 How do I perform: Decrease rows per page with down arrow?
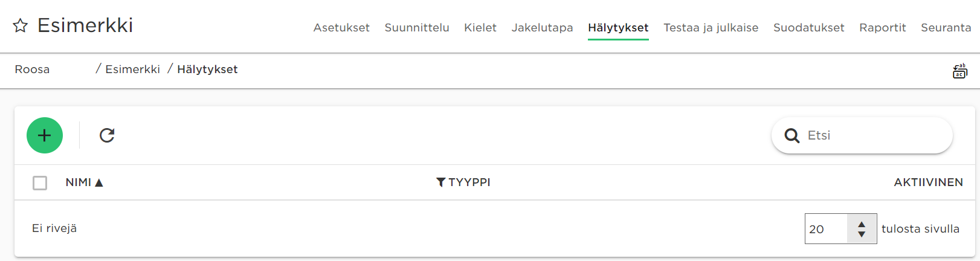(x=862, y=234)
